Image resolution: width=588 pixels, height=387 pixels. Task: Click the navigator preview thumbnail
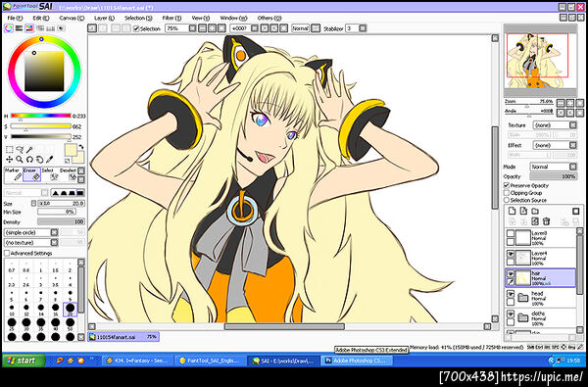(540, 60)
